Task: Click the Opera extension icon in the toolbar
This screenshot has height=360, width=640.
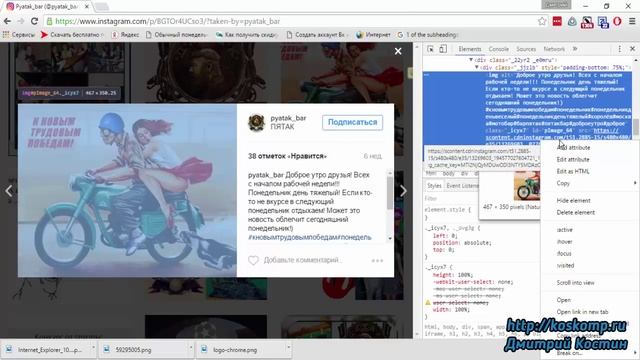Action: tap(617, 21)
